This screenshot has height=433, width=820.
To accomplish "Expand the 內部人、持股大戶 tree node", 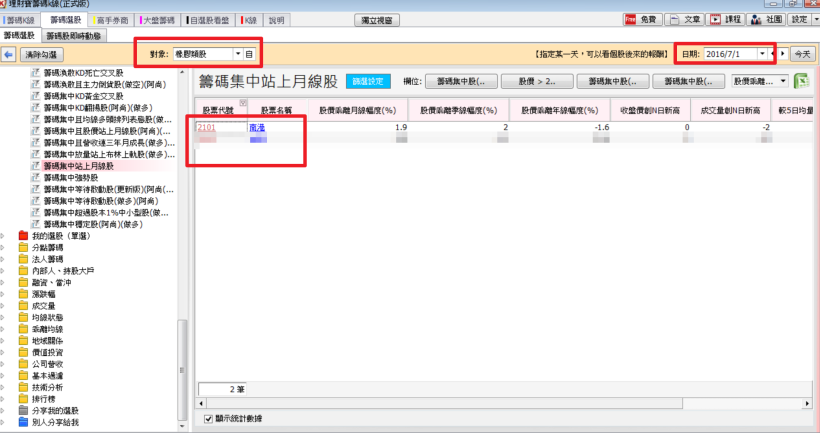I will pos(3,271).
